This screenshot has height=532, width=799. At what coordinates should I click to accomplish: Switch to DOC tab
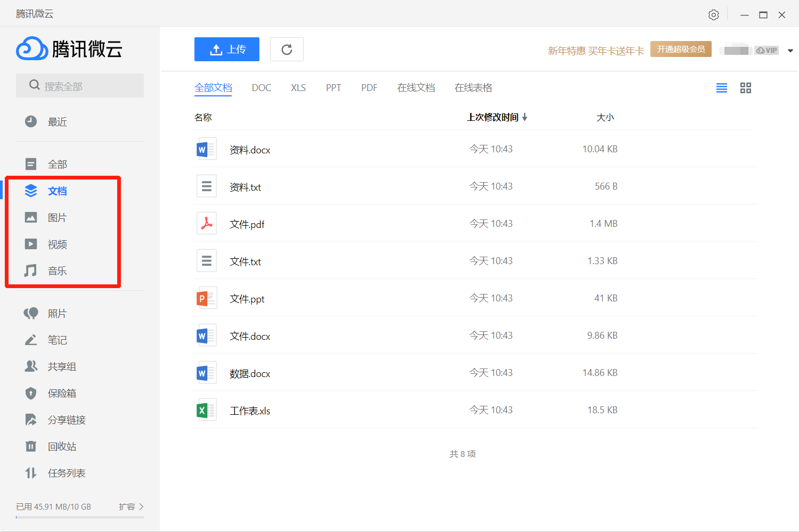(x=262, y=88)
